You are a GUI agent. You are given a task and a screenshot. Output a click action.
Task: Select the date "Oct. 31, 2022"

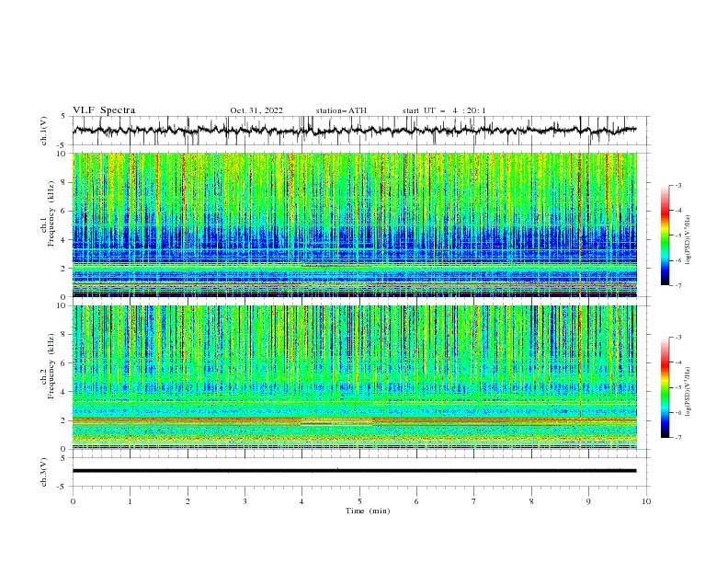(x=256, y=110)
